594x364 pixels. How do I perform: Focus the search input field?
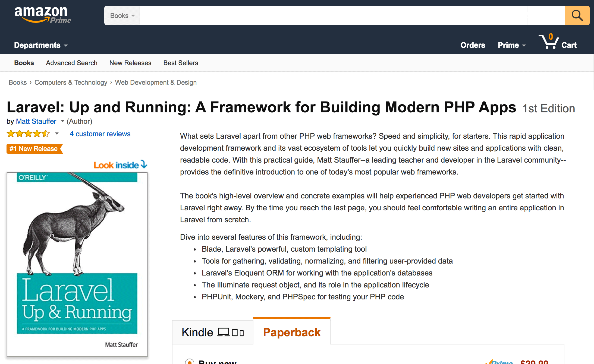352,15
